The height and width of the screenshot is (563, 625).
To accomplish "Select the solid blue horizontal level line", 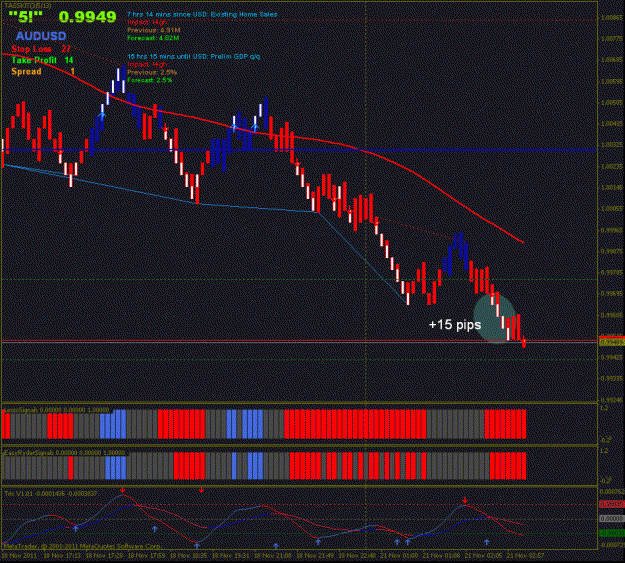I will 299,150.
